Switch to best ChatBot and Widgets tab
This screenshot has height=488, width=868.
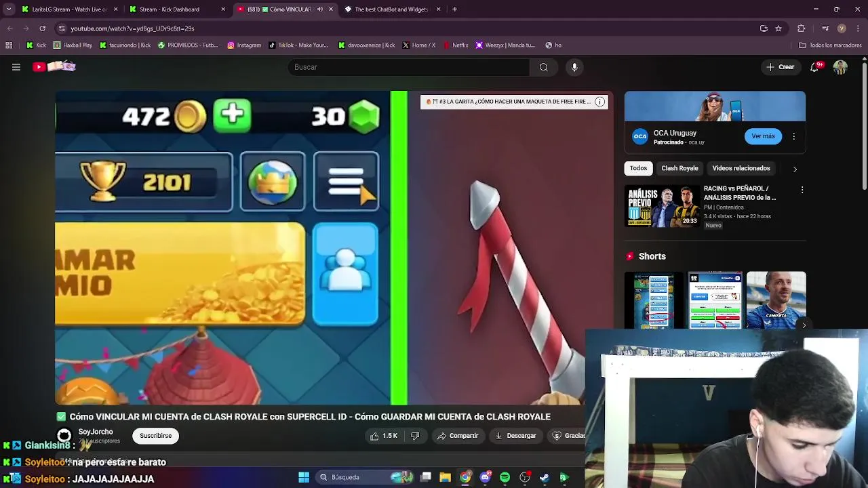pos(391,9)
